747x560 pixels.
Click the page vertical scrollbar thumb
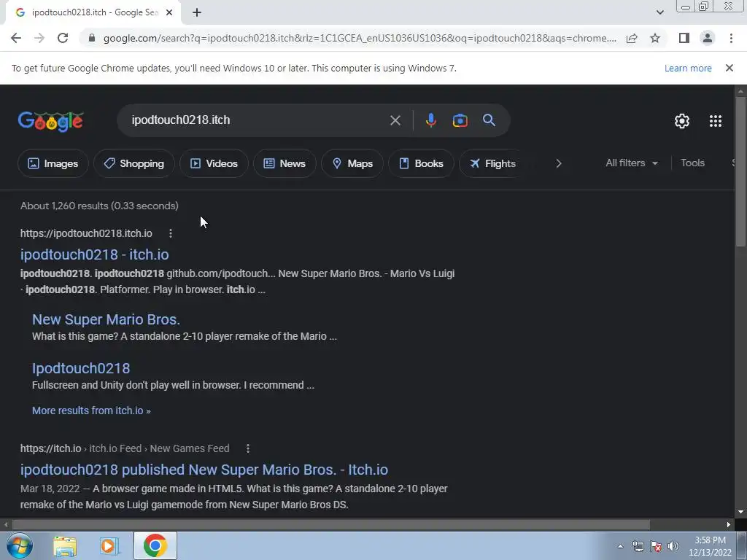[x=741, y=171]
